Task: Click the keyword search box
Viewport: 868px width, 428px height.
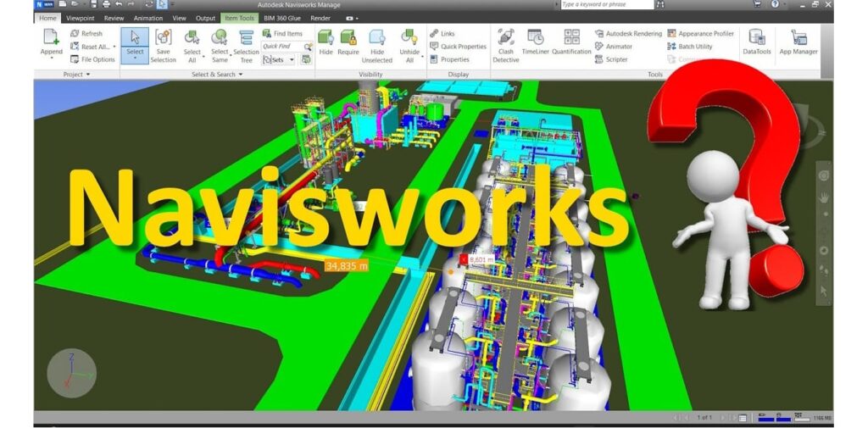Action: pos(607,4)
